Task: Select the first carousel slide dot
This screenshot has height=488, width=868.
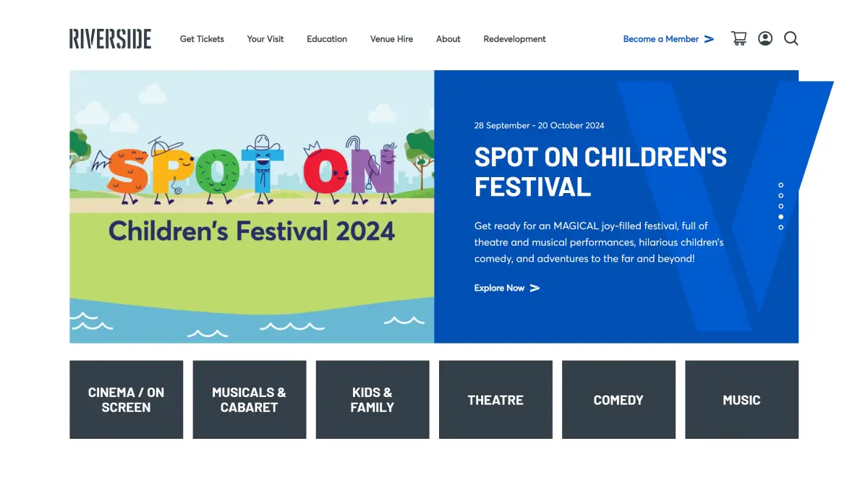Action: (x=781, y=185)
